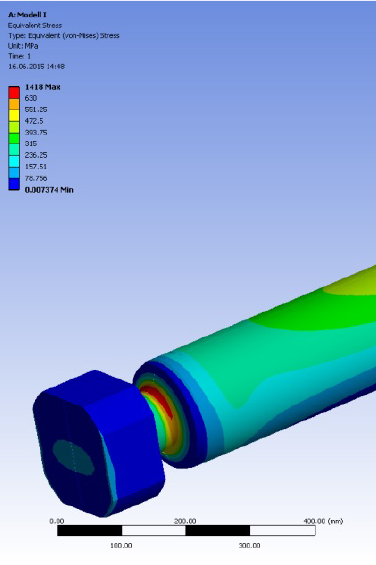Viewport: 376px width, 565px height.
Task: Click the 'Time: 1' label
Action: pos(19,56)
